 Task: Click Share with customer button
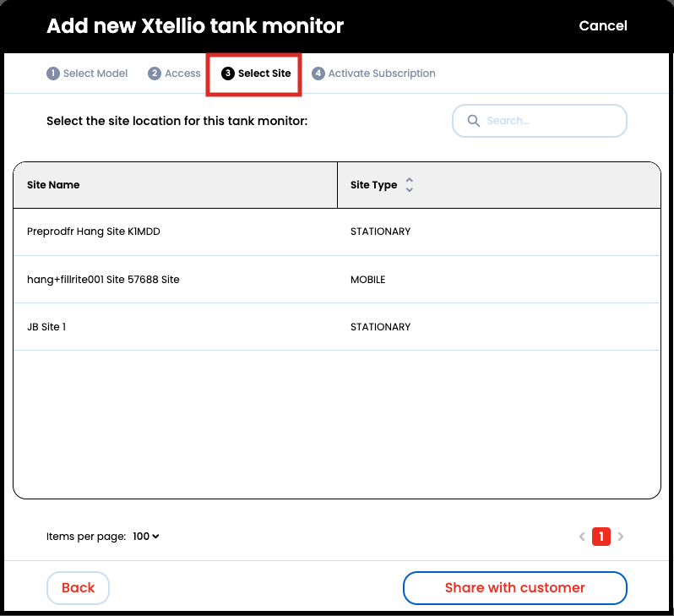[514, 588]
